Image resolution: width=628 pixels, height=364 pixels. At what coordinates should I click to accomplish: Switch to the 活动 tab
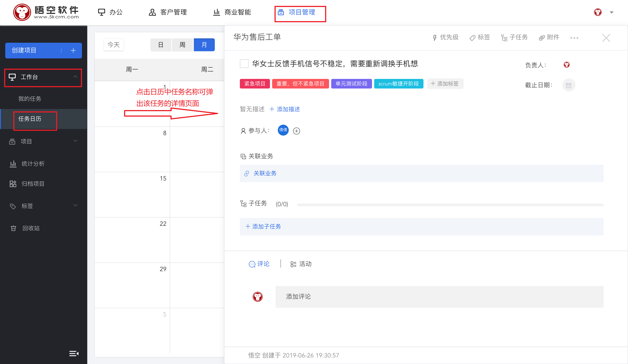(x=301, y=264)
